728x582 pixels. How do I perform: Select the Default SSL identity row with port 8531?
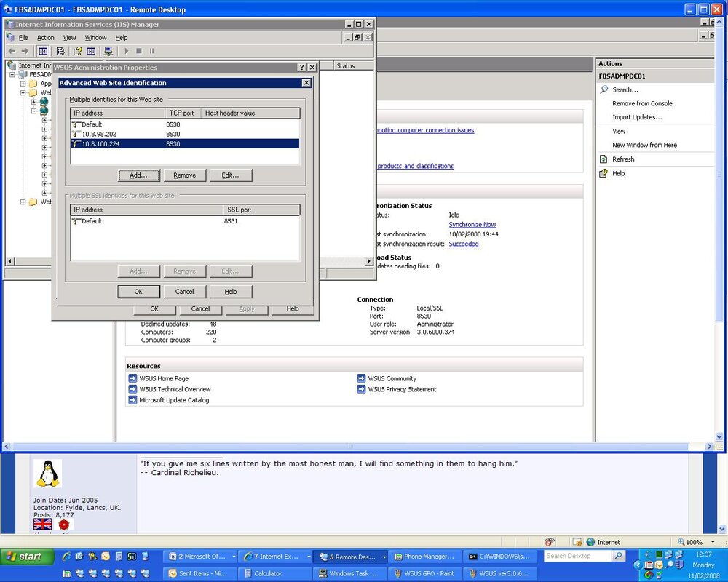pos(185,221)
